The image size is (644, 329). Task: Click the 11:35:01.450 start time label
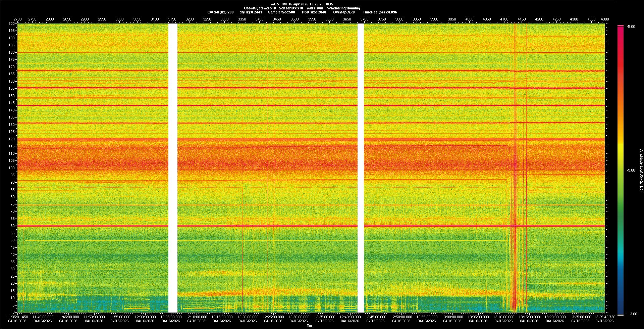(x=17, y=317)
